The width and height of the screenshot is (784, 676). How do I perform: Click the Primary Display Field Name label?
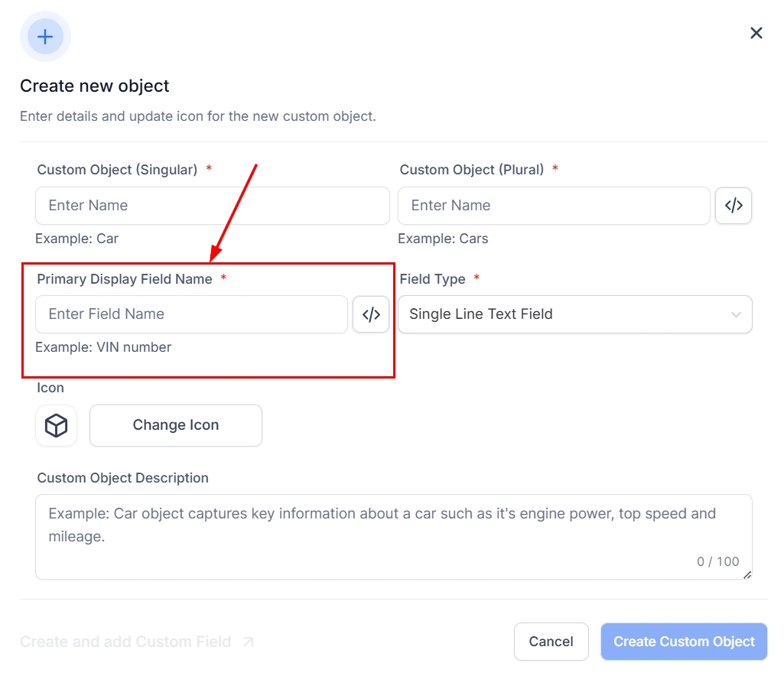(125, 279)
